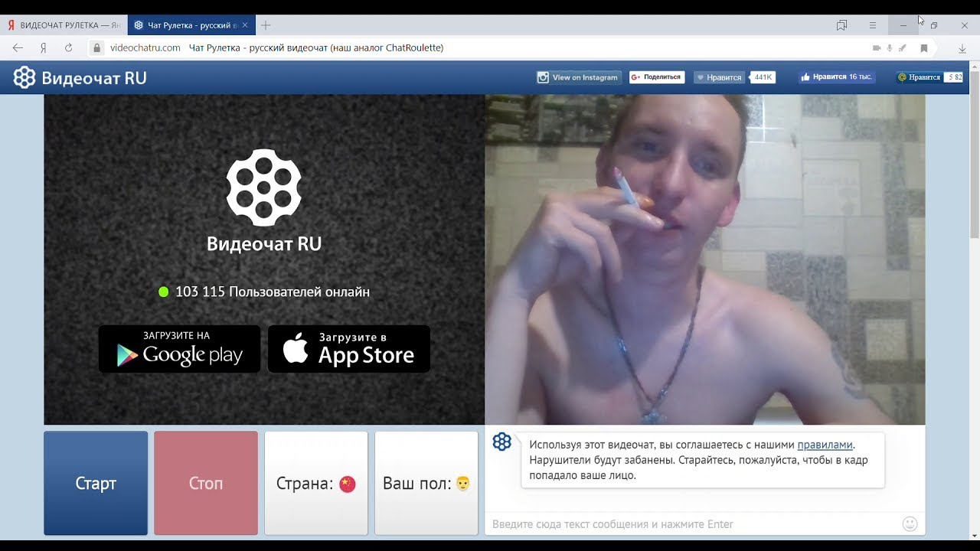
Task: Click View on Instagram button
Action: pos(578,77)
